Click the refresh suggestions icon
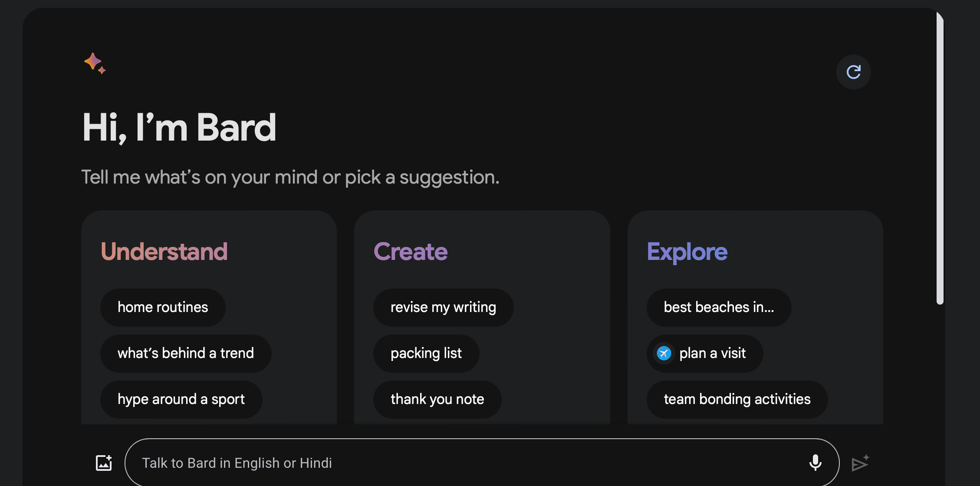This screenshot has height=486, width=980. 853,72
